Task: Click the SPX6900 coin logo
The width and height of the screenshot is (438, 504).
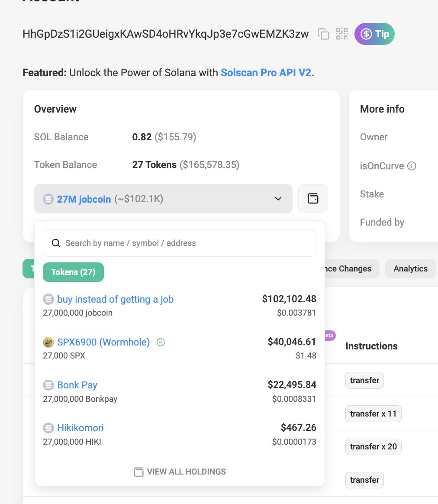Action: [x=48, y=342]
